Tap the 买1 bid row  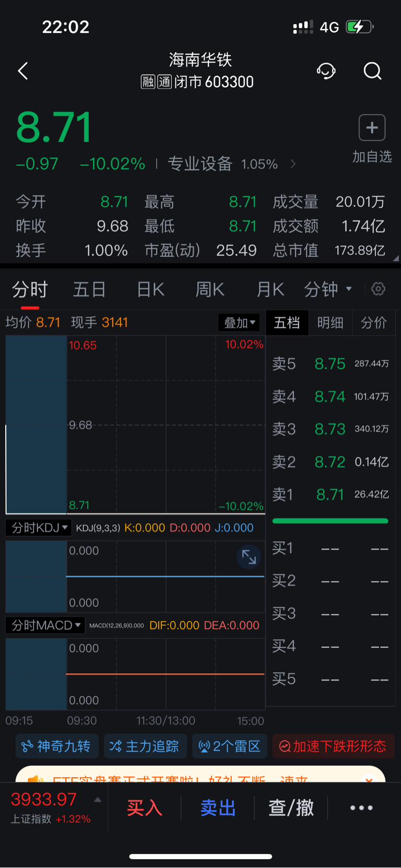tap(331, 549)
